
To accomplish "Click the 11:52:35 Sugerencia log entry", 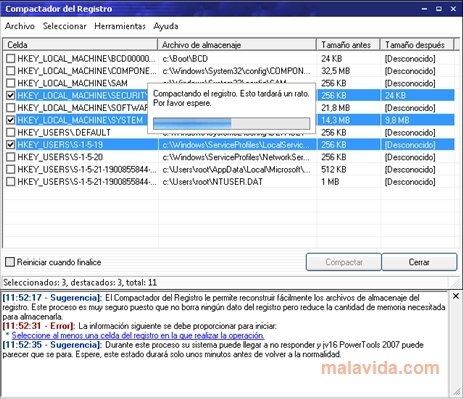I will [x=213, y=349].
